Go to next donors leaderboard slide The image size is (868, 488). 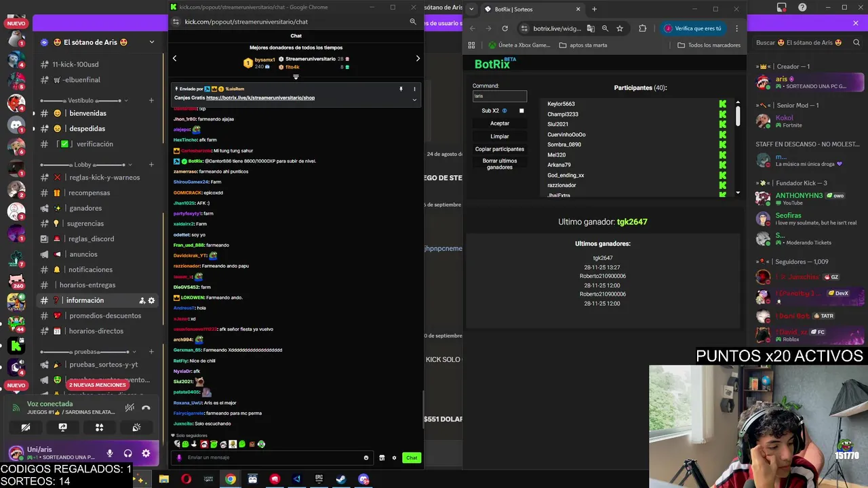pos(418,58)
